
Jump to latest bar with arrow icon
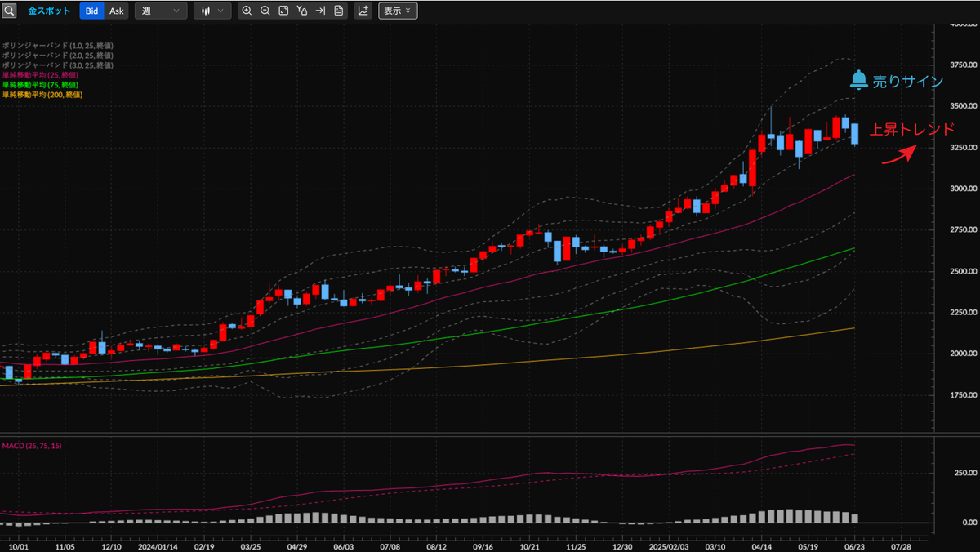coord(320,11)
